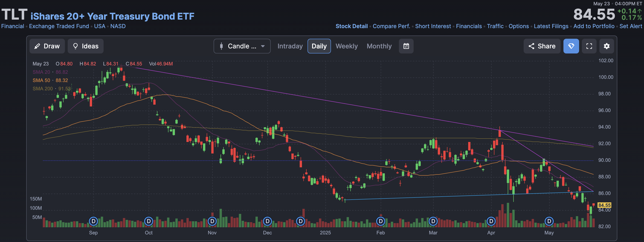This screenshot has width=644, height=242.
Task: Click the Share arrow icon
Action: click(x=531, y=46)
